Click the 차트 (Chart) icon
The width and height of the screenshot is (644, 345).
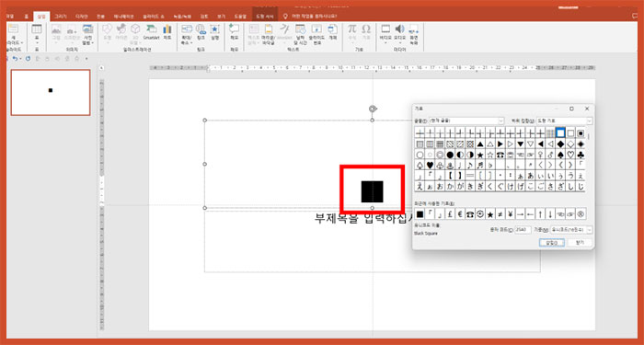tap(167, 29)
